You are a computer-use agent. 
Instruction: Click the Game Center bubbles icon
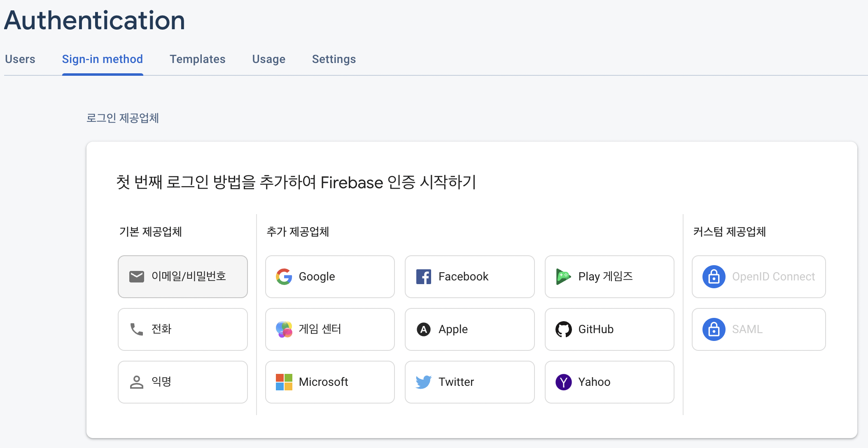point(284,329)
